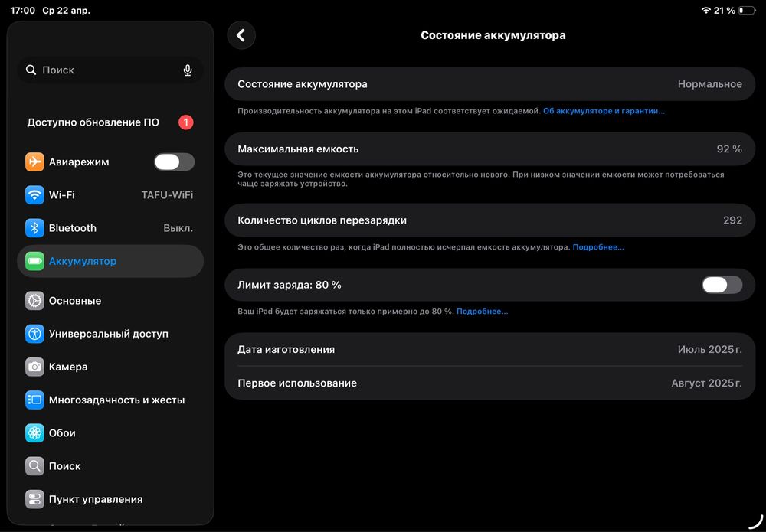Viewport: 766px width, 532px height.
Task: Tap the gray General gear icon
Action: (x=34, y=301)
